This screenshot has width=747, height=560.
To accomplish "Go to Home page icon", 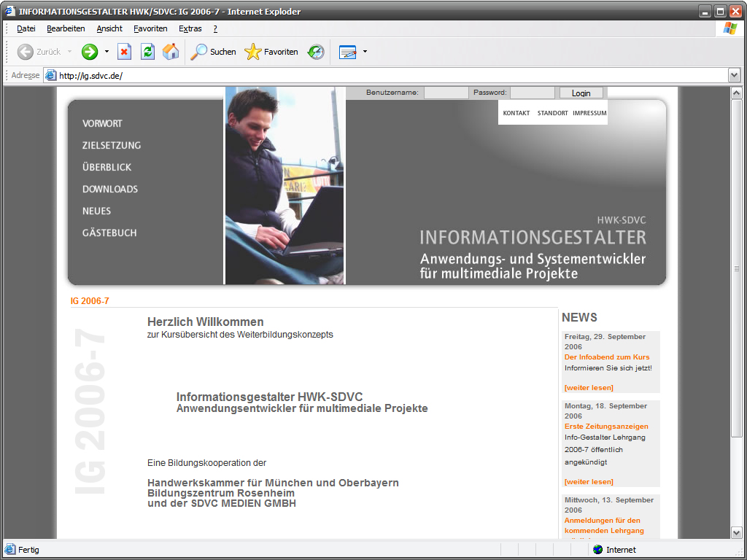I will point(171,52).
